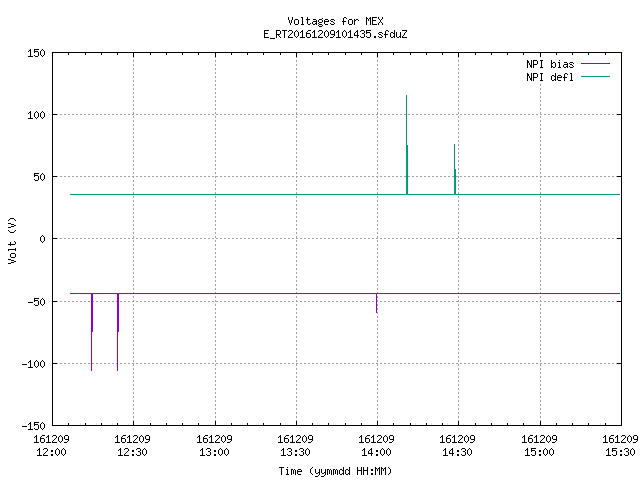The image size is (640, 480).
Task: Click the chart title 'Voltages for MEX'
Action: [335, 21]
